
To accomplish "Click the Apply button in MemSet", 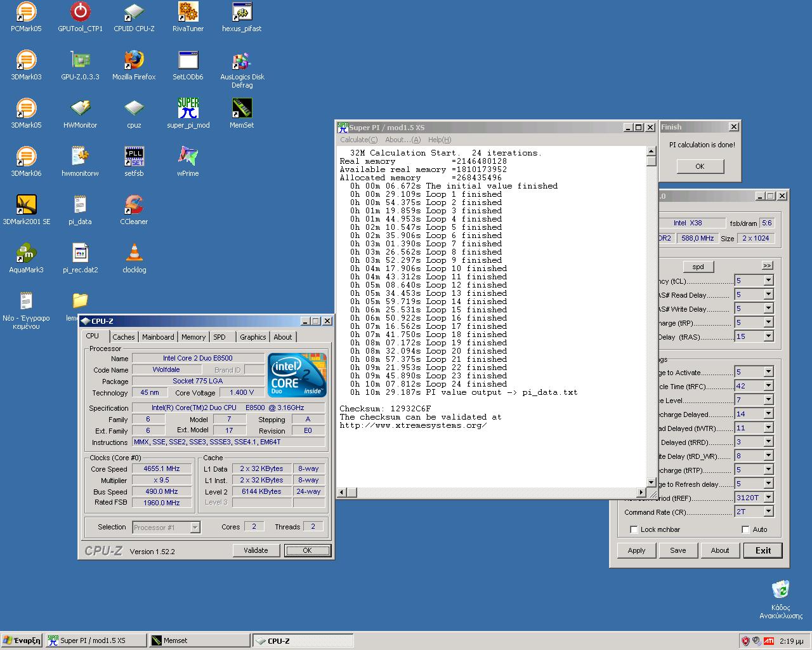I will [x=636, y=550].
